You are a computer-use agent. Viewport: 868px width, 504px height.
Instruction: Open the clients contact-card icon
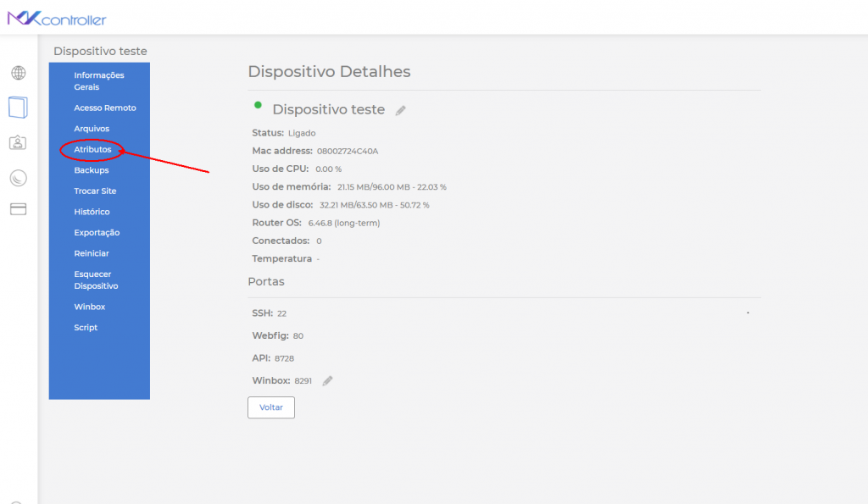[18, 143]
